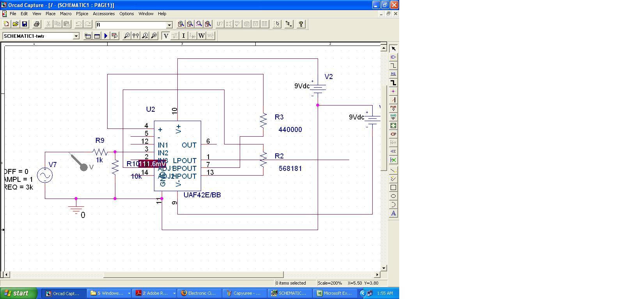
Task: Open 2 Adobe Reader taskbar group
Action: 154,293
